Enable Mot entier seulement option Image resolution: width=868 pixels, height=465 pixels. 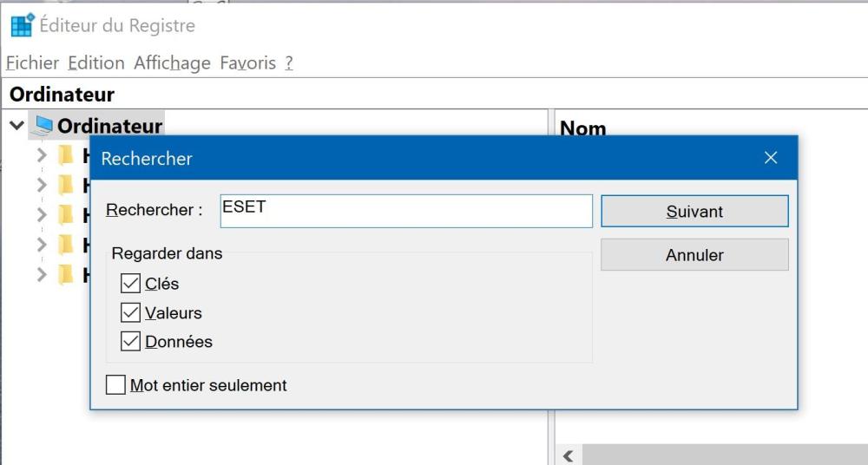click(x=115, y=385)
